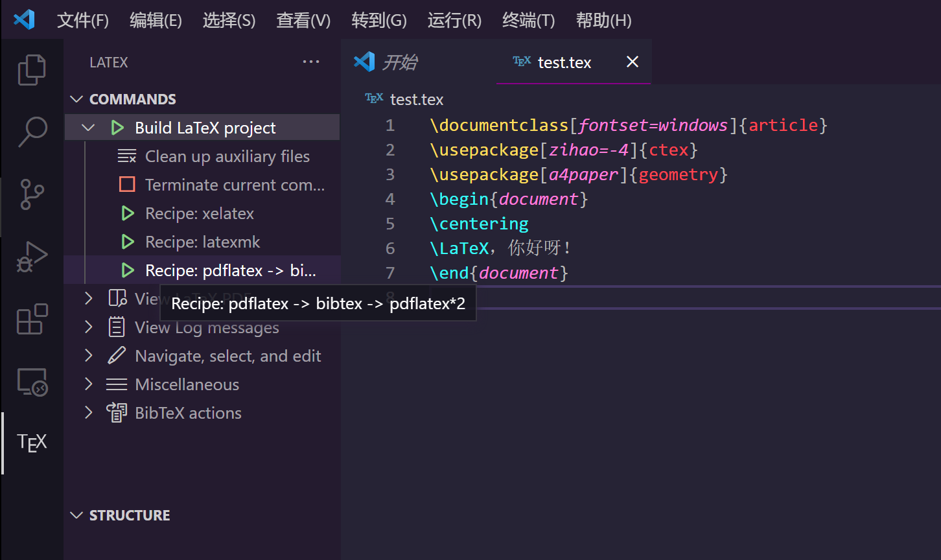Open the Extensions marketplace view

32,319
